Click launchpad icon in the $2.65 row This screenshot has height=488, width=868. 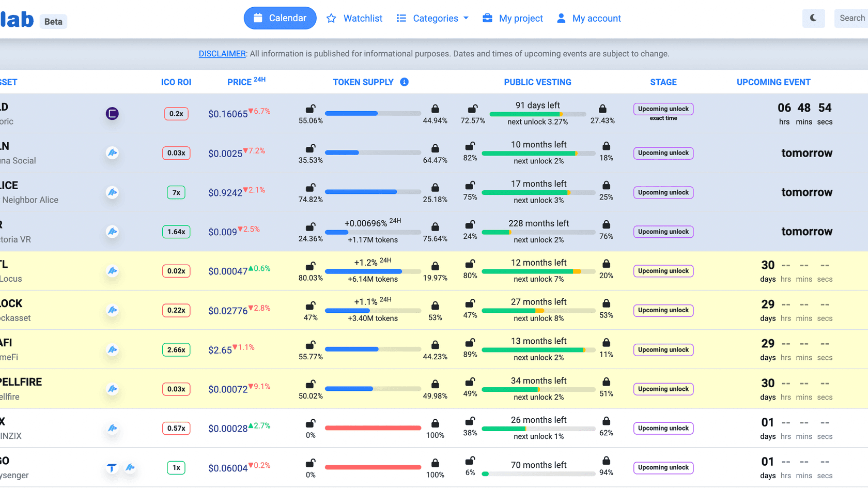coord(112,350)
